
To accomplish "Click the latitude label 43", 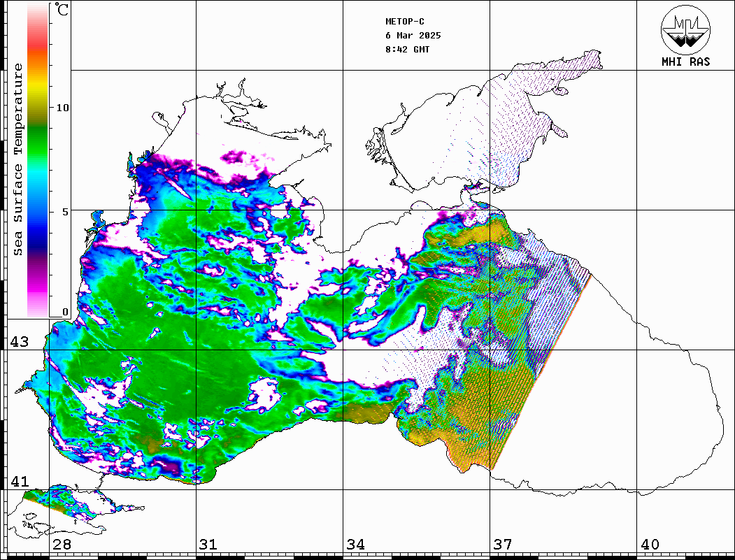I will click(19, 342).
